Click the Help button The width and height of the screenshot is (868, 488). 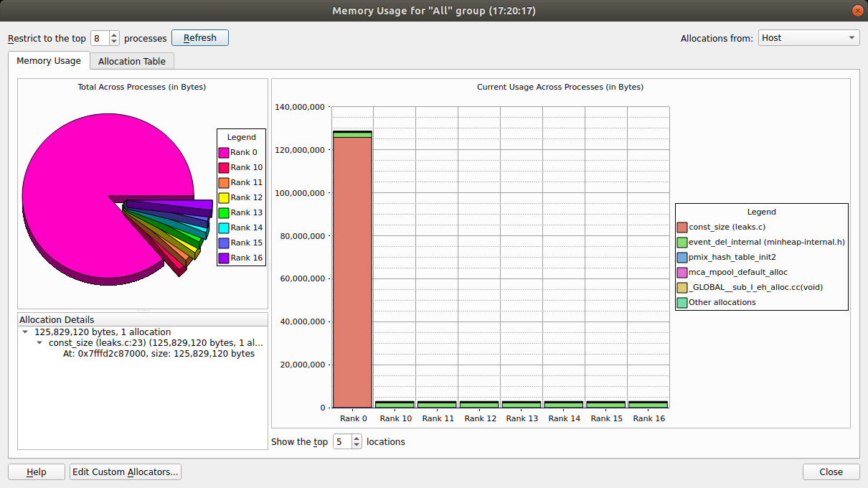(36, 471)
